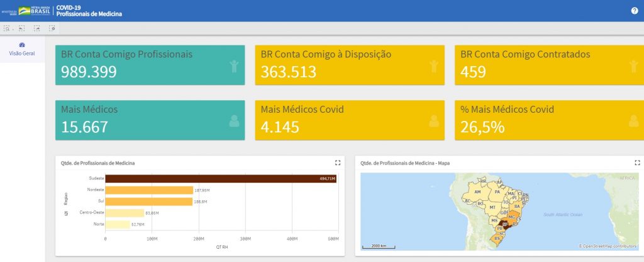Open the help question mark icon
Image resolution: width=644 pixels, height=262 pixels.
[x=635, y=11]
